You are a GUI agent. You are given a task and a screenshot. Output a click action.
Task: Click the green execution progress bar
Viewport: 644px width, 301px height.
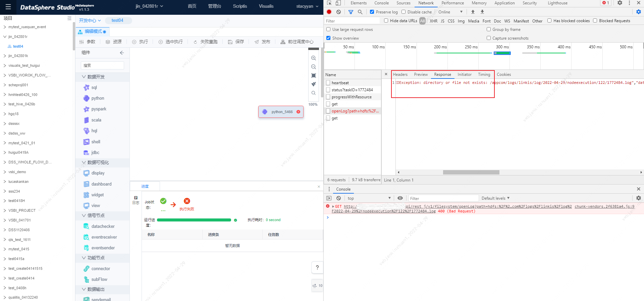[x=194, y=220]
